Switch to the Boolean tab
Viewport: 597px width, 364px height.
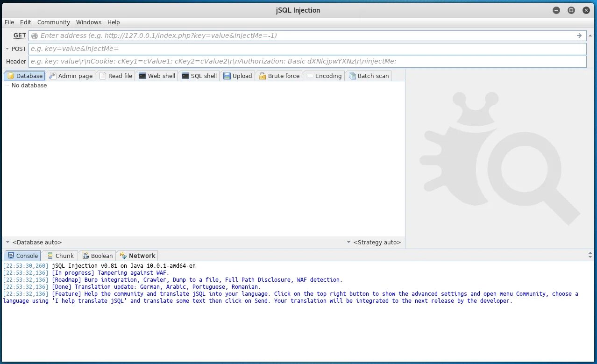tap(97, 256)
